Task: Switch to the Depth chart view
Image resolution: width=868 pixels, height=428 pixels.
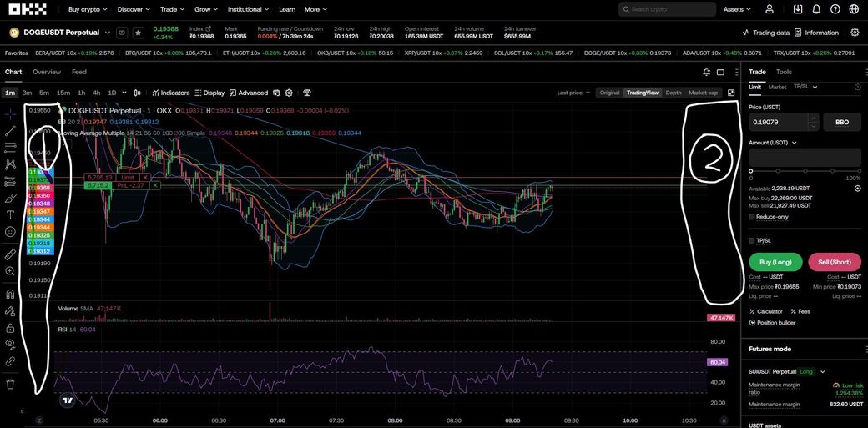Action: pos(673,93)
